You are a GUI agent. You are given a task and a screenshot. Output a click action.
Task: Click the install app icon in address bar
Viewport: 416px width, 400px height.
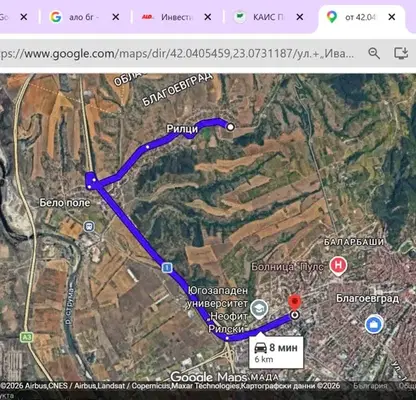(x=401, y=53)
